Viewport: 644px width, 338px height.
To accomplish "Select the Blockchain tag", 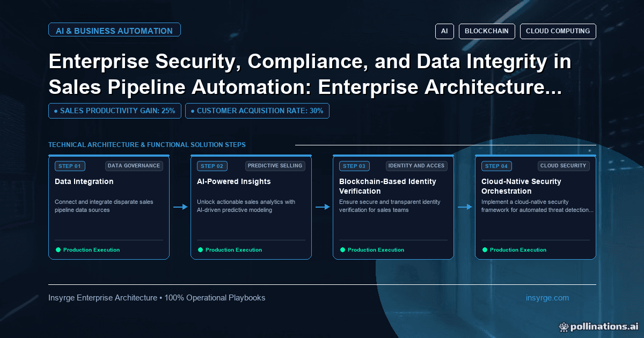I will (x=487, y=31).
